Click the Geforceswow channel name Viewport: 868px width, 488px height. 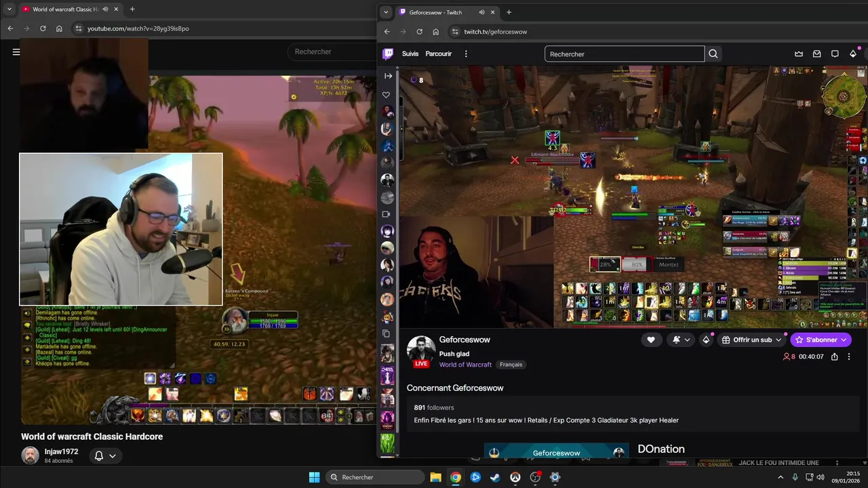(465, 340)
